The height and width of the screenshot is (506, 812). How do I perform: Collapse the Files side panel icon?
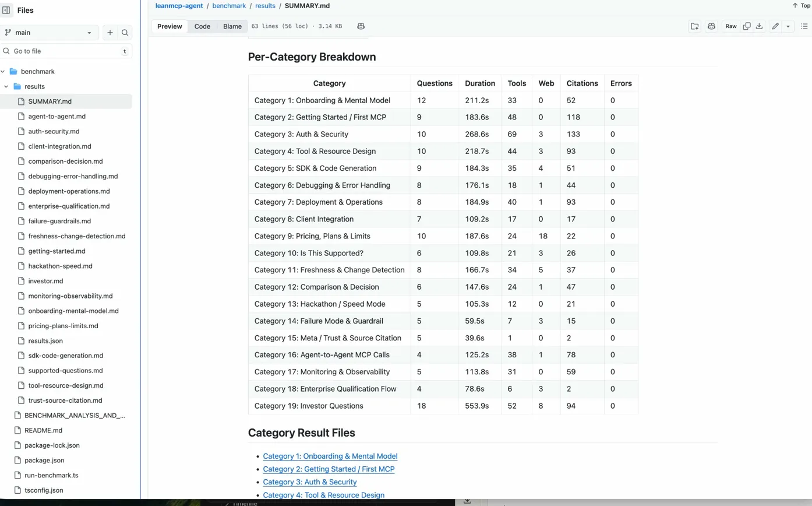pyautogui.click(x=6, y=10)
